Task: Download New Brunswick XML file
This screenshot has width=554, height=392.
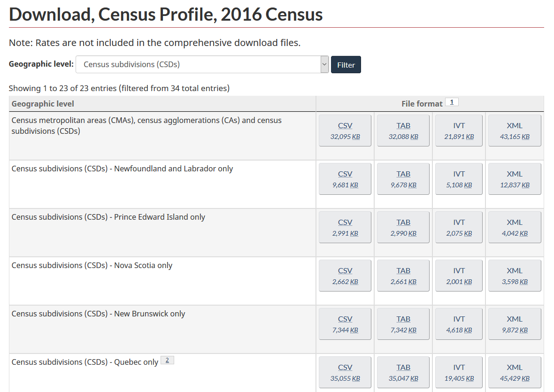Action: click(x=515, y=324)
